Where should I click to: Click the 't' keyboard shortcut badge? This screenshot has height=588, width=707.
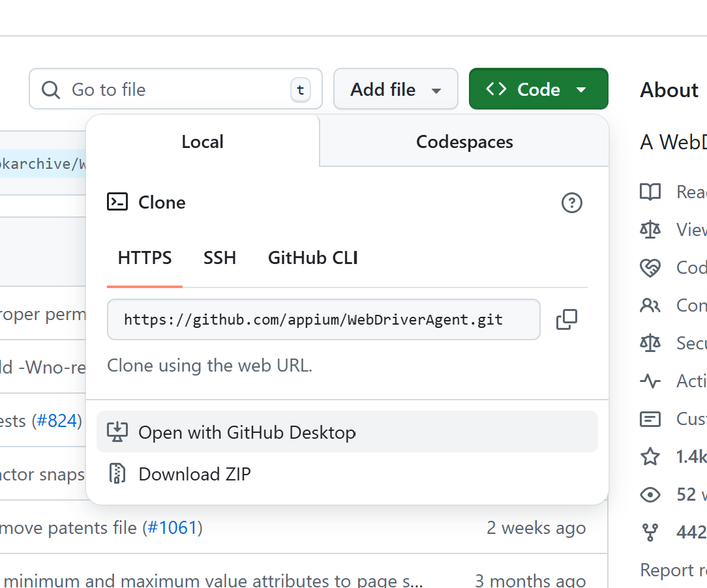pyautogui.click(x=300, y=90)
